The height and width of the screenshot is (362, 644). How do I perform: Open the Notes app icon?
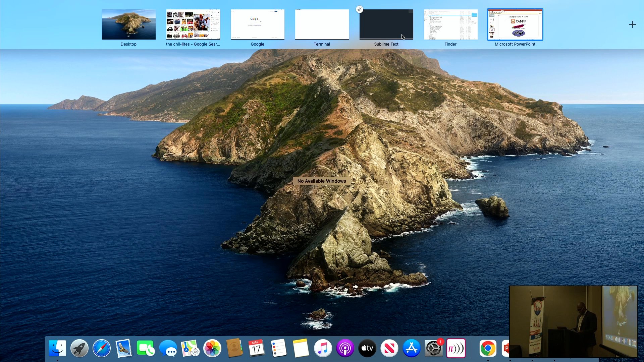[x=301, y=348]
